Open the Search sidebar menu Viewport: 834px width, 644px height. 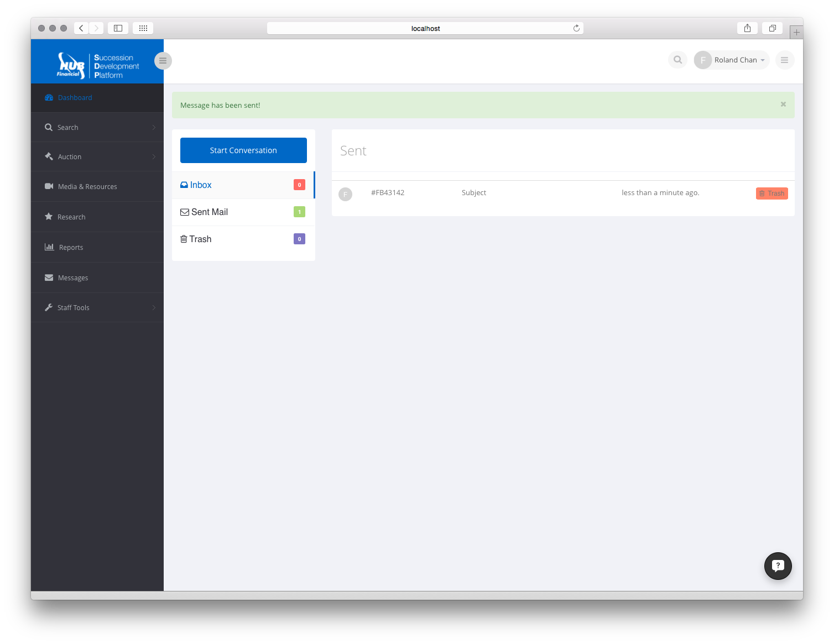[x=97, y=127]
